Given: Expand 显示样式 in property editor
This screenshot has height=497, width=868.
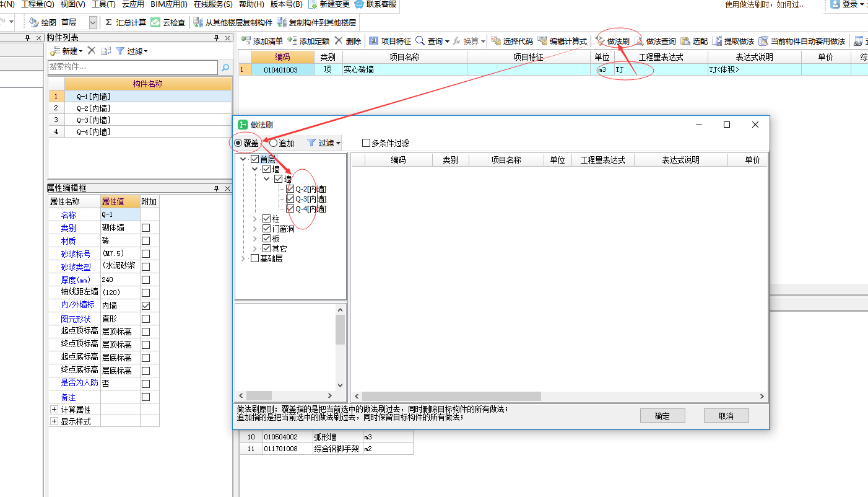Looking at the screenshot, I should [54, 421].
